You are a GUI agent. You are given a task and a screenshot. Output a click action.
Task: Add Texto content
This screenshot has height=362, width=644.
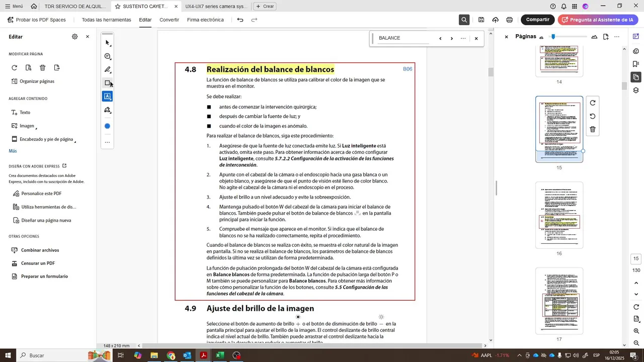20,113
